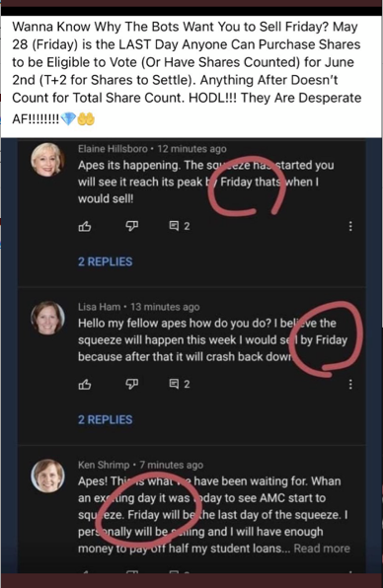Click the Lisa Ham username

[x=99, y=307]
